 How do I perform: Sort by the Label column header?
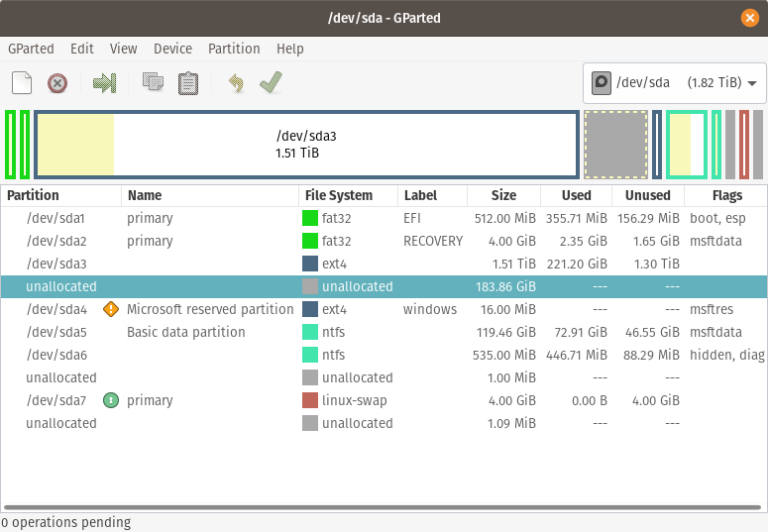432,195
